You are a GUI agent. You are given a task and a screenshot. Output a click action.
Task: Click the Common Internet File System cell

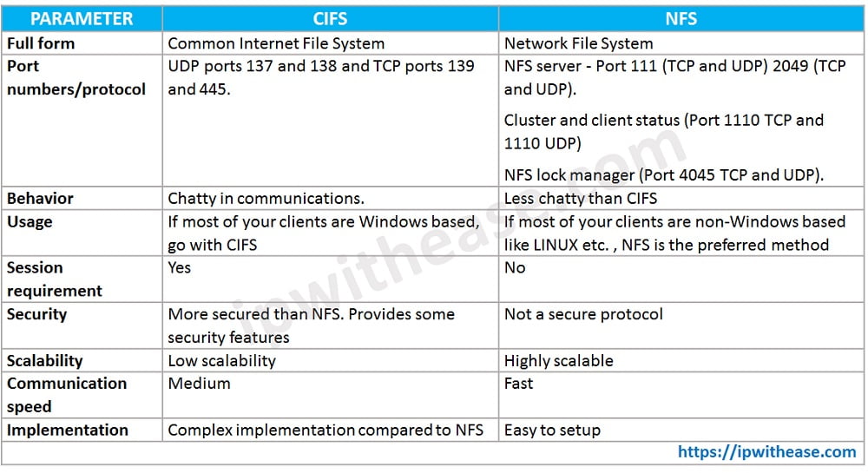click(x=275, y=43)
